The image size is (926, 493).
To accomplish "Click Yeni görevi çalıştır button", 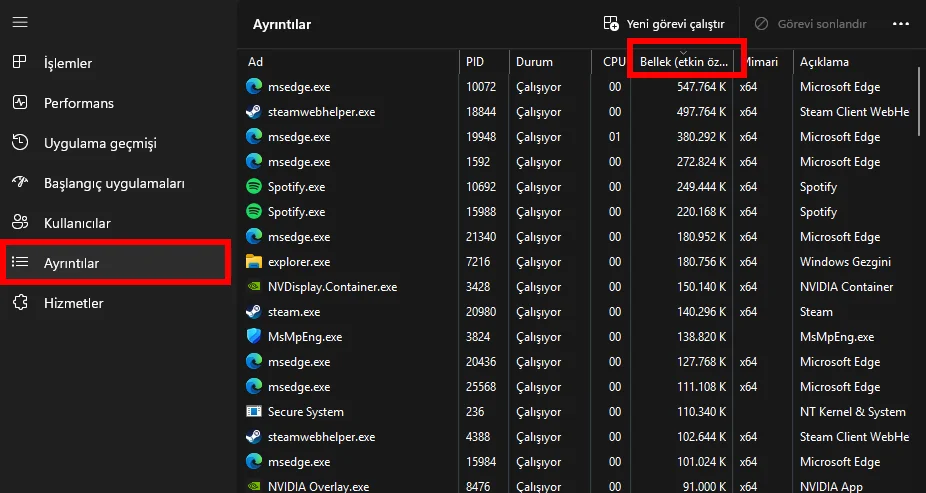I will click(664, 24).
